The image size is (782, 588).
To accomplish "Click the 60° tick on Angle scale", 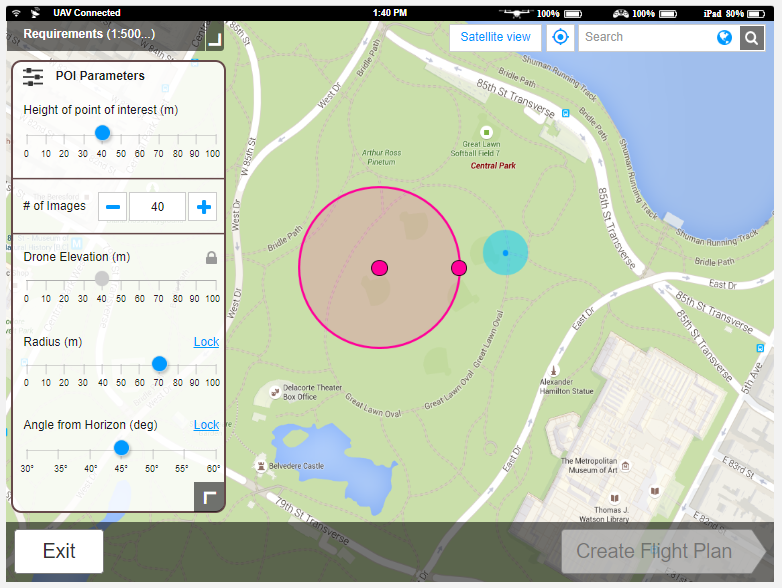I will click(213, 468).
